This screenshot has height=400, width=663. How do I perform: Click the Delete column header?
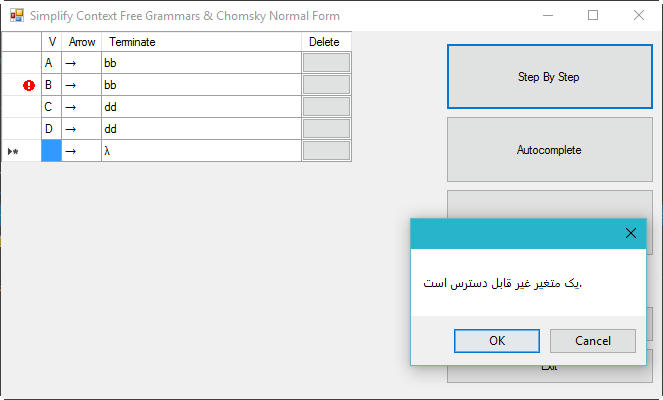coord(326,42)
